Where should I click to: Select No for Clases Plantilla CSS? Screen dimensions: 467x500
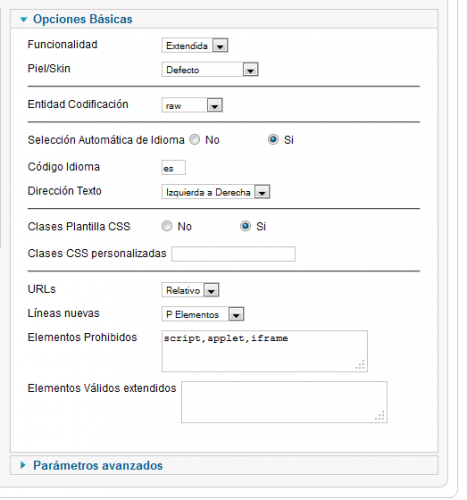[x=167, y=226]
